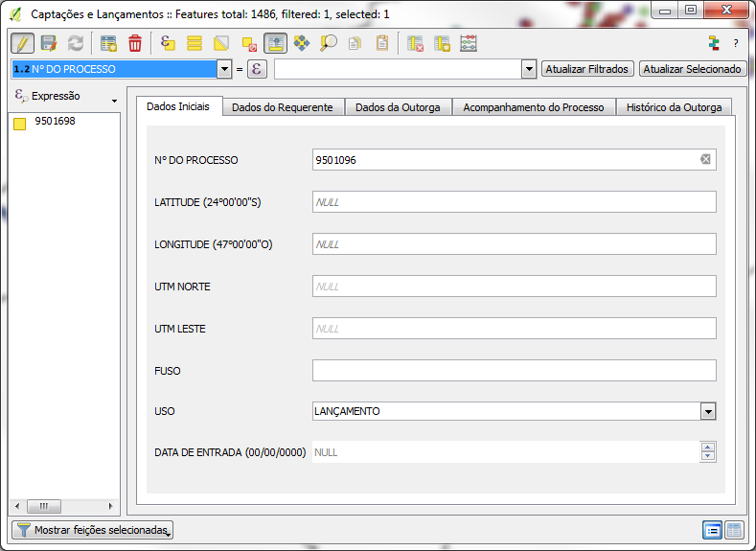Click the LATITUDE input field
Viewport: 756px width, 551px height.
point(514,202)
